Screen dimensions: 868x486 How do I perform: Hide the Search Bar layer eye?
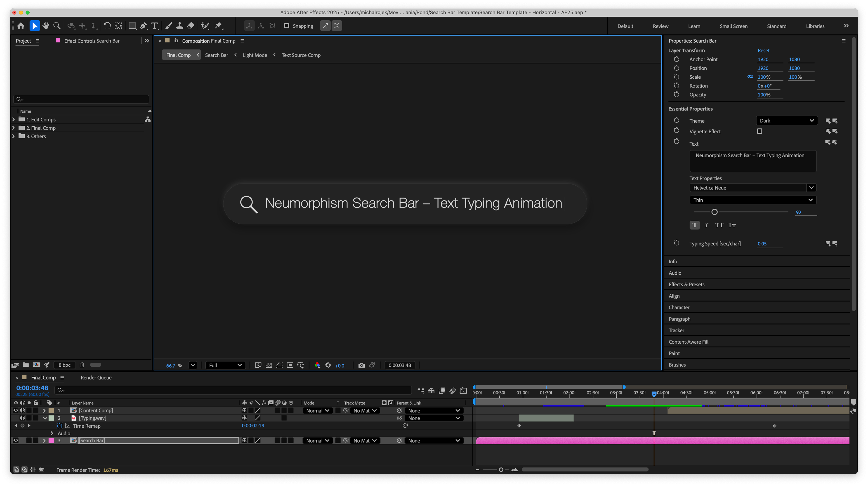pos(16,441)
